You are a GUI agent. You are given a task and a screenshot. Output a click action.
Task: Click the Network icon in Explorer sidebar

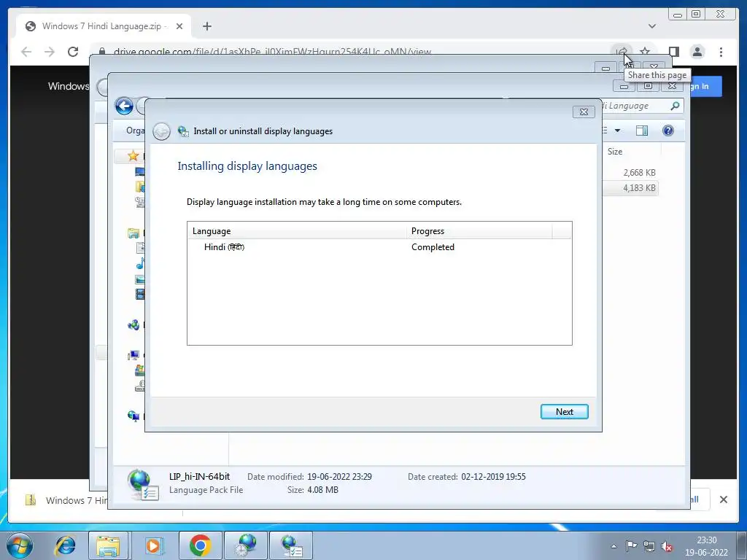click(133, 416)
